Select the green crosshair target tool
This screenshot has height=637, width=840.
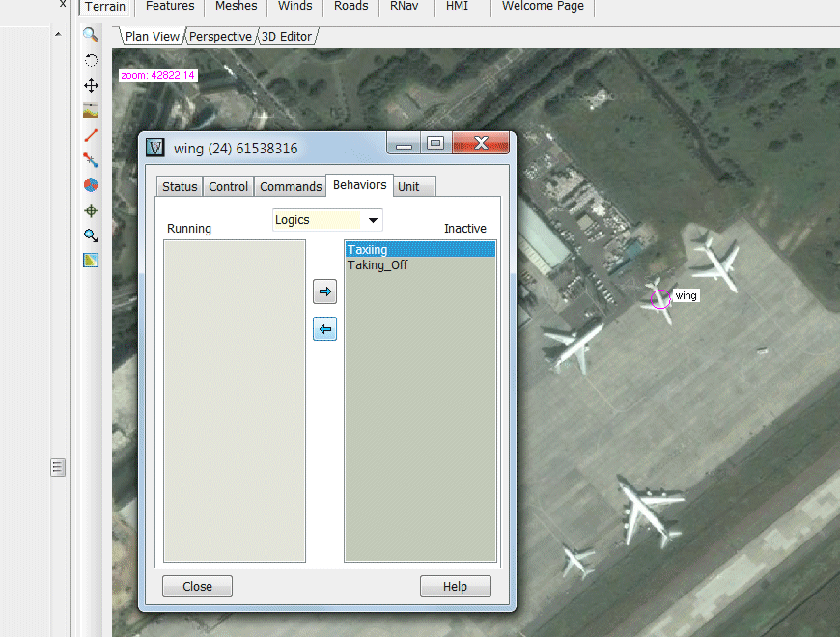click(91, 210)
